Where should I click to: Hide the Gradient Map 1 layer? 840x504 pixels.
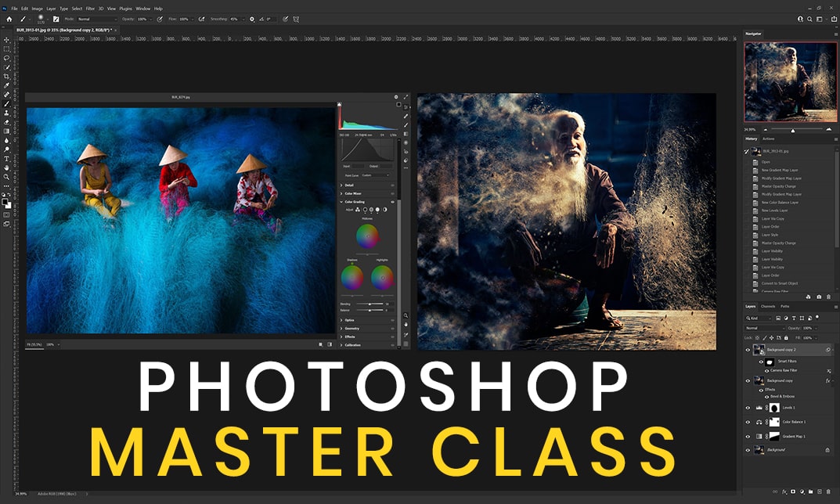click(x=748, y=437)
